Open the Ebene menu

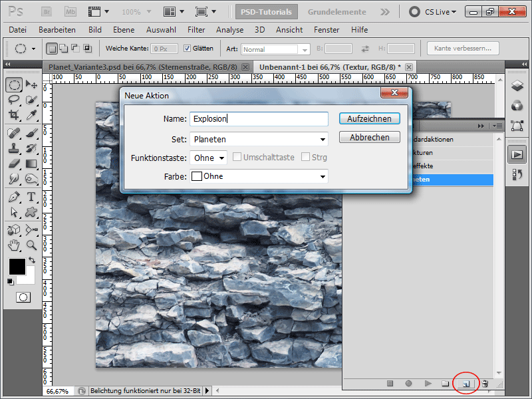click(x=124, y=30)
